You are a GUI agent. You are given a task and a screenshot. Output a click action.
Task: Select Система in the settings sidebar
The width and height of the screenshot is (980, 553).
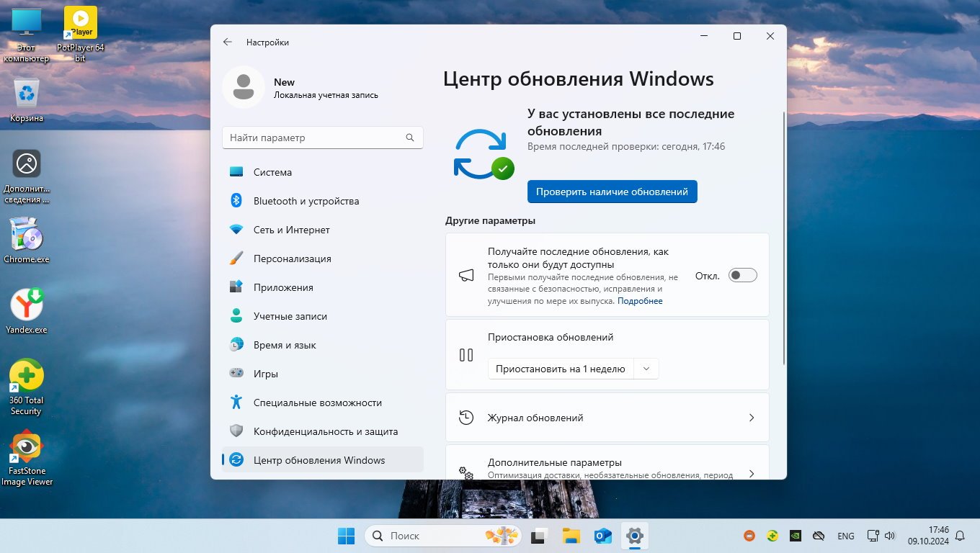(x=272, y=172)
